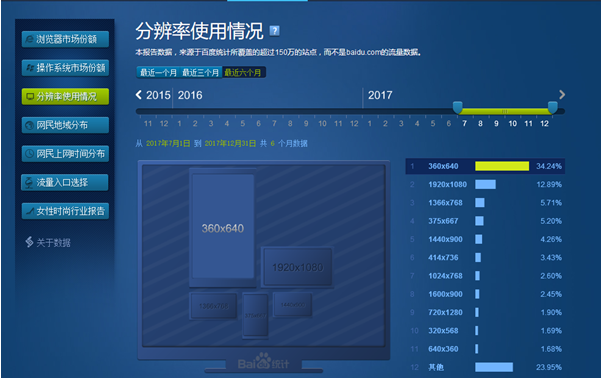Viewport: 601px width, 378px height.
Task: Click the date range text 2017年7月1日
Action: 168,143
